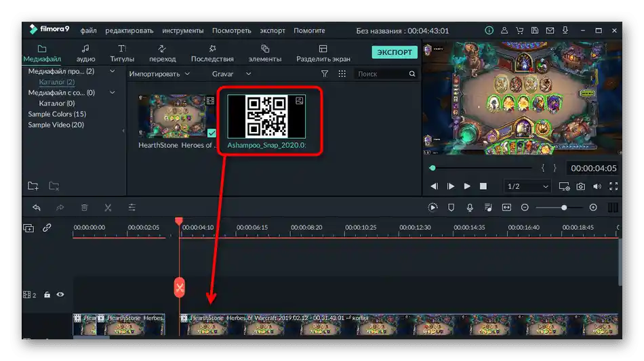Open the редактировать menu
Viewport: 644px width, 361px height.
[129, 30]
